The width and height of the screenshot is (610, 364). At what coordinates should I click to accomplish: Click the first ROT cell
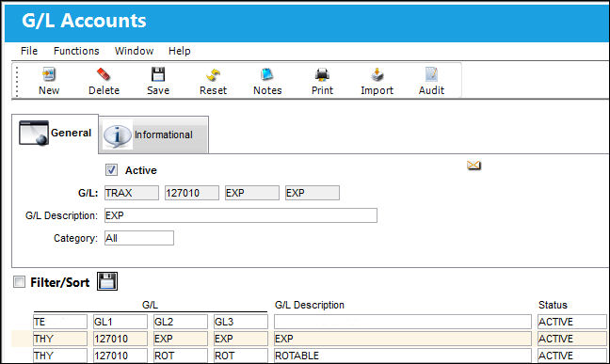click(x=181, y=356)
